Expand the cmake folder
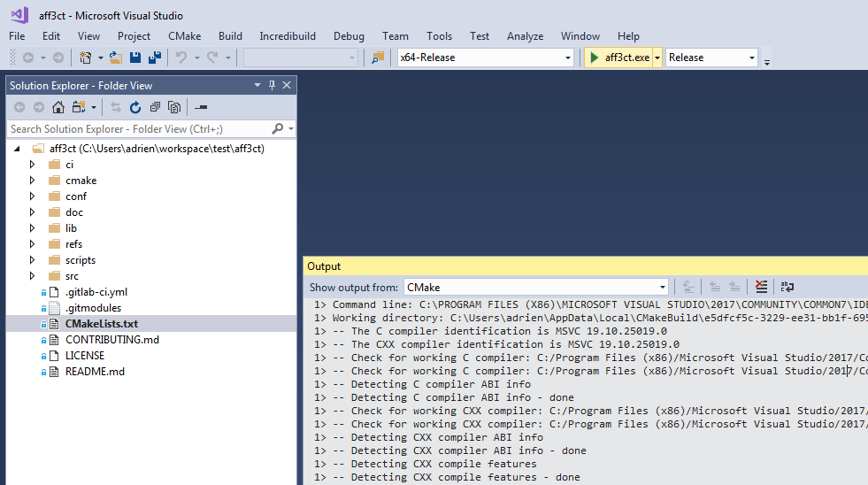 point(32,181)
